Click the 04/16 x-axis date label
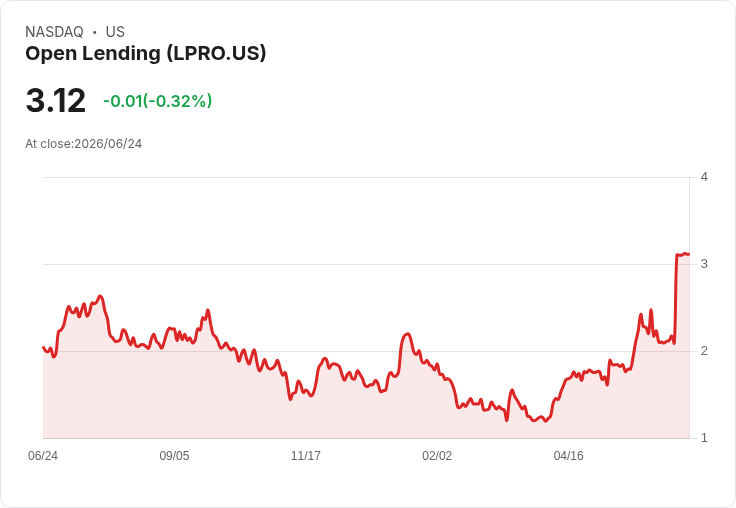The height and width of the screenshot is (508, 736). (568, 455)
